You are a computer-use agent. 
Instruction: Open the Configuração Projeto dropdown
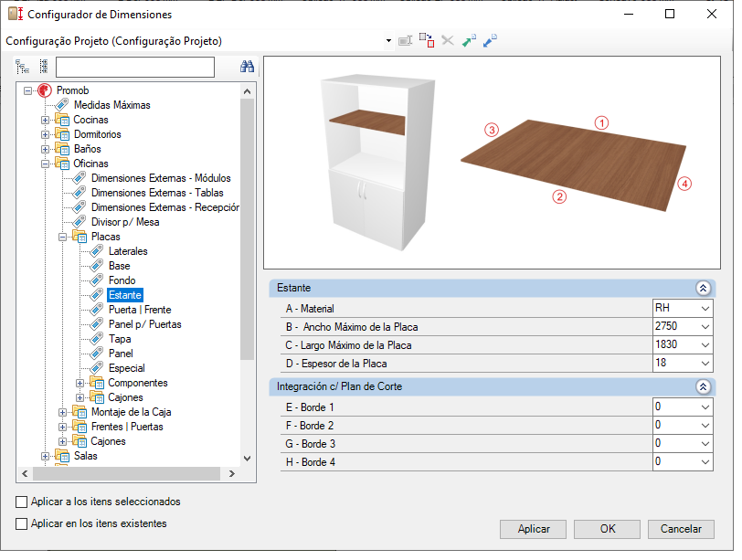point(388,41)
